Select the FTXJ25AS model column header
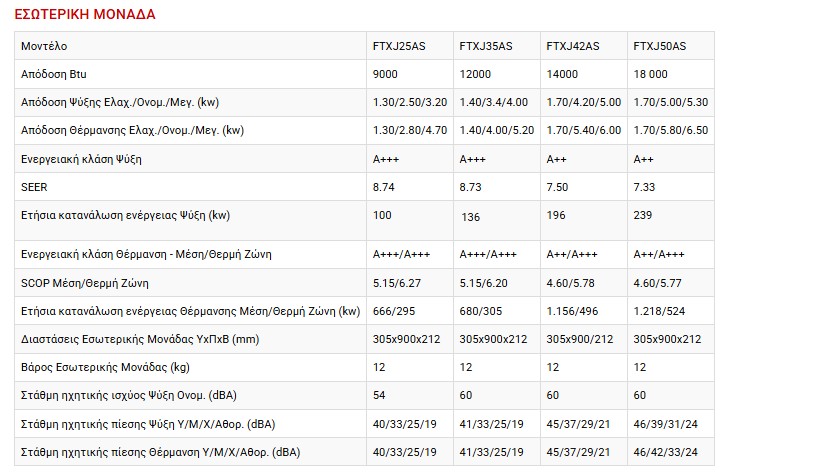 tap(398, 47)
